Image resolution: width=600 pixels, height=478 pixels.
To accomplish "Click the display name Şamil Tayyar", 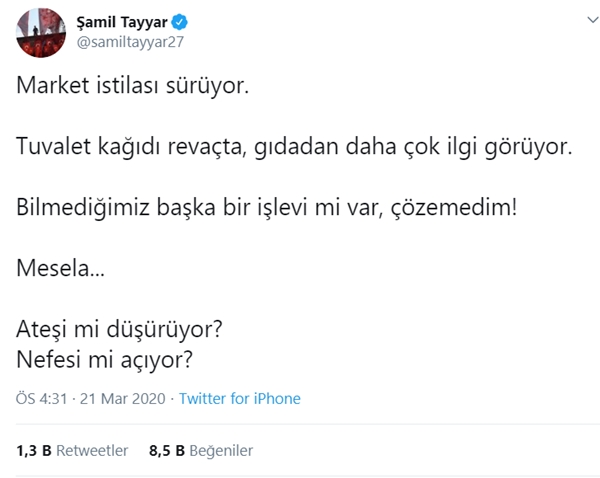I will tap(124, 23).
